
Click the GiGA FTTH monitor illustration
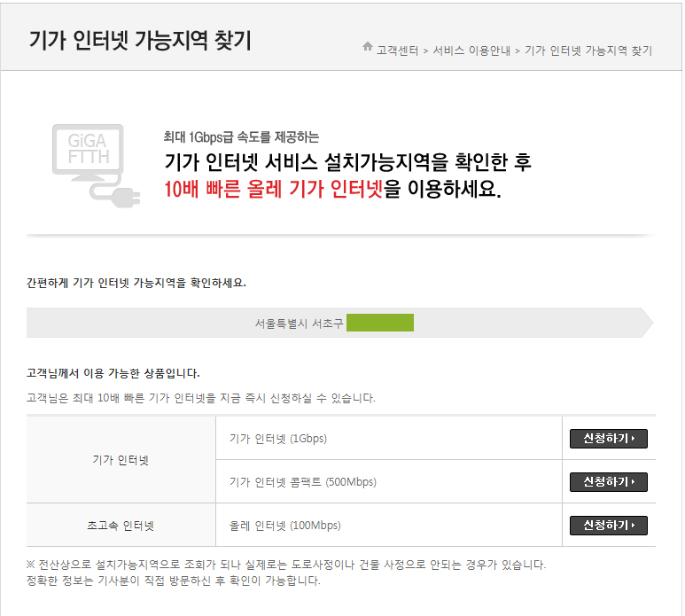click(96, 166)
